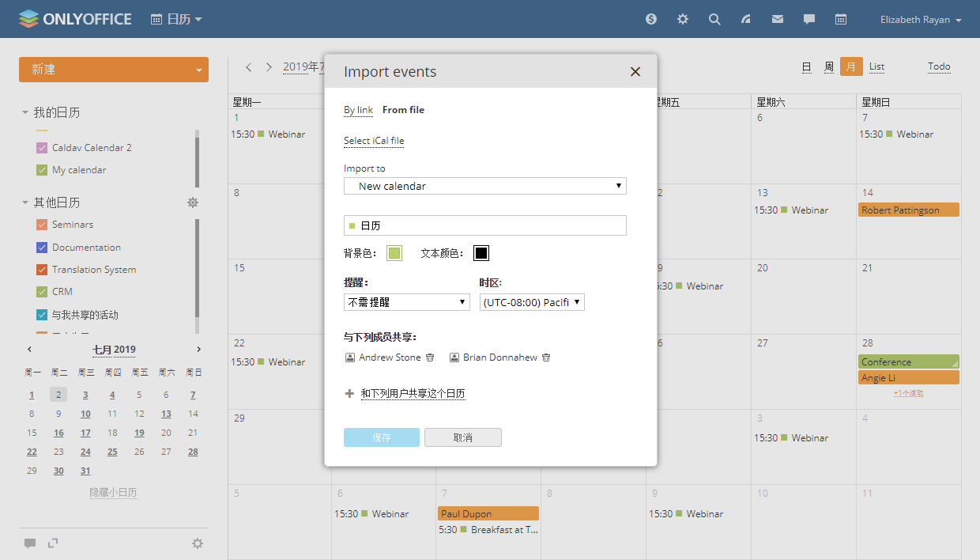Click the 取消 cancel button
Viewport: 980px width, 560px height.
point(462,437)
